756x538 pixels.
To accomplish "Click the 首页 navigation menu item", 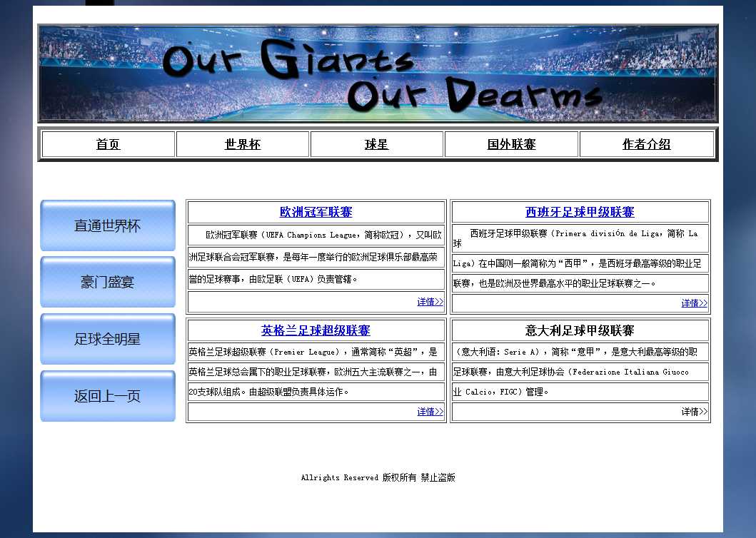I will pos(109,144).
